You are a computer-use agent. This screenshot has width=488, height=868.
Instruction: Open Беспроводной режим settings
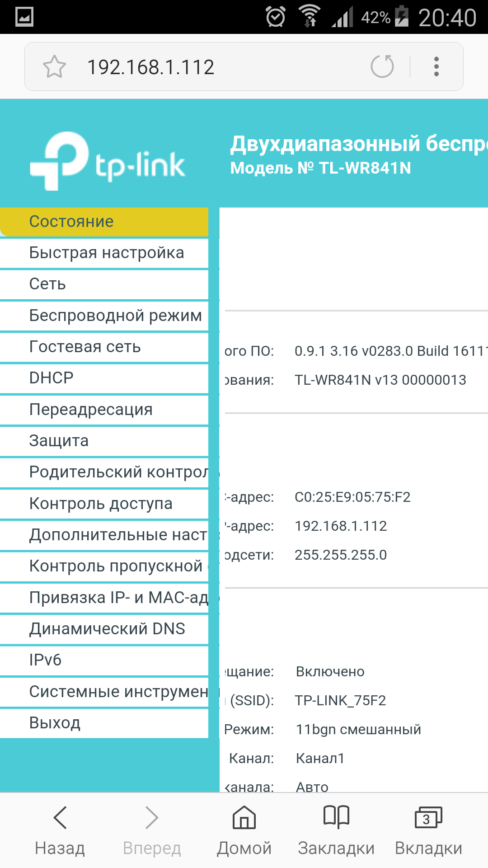pos(104,316)
